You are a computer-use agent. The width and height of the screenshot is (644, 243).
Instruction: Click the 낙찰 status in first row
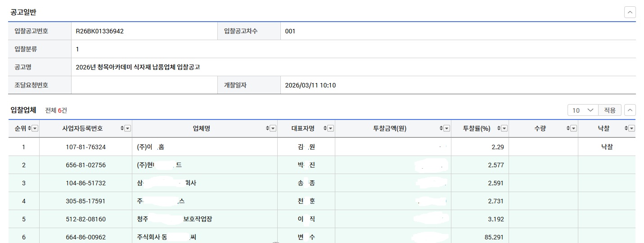pyautogui.click(x=607, y=147)
